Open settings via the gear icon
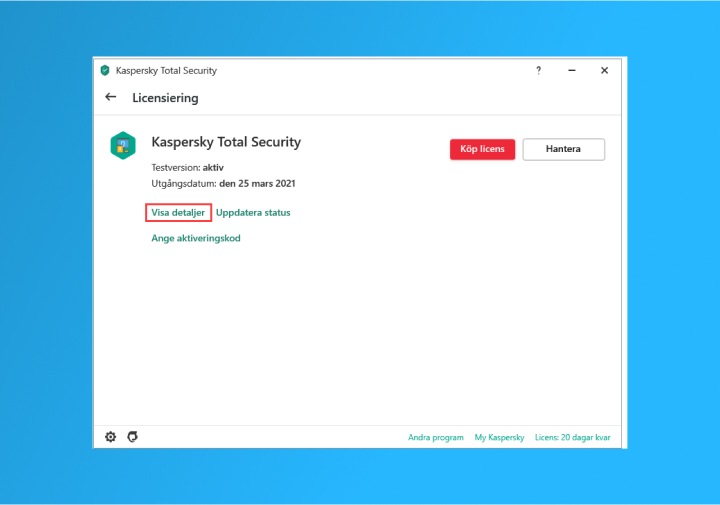The width and height of the screenshot is (720, 505). pyautogui.click(x=111, y=437)
